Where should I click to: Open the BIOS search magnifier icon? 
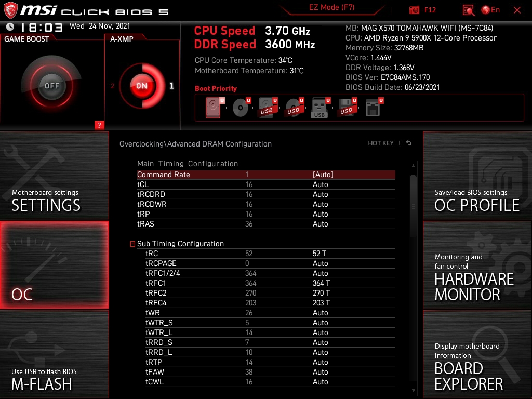click(468, 10)
